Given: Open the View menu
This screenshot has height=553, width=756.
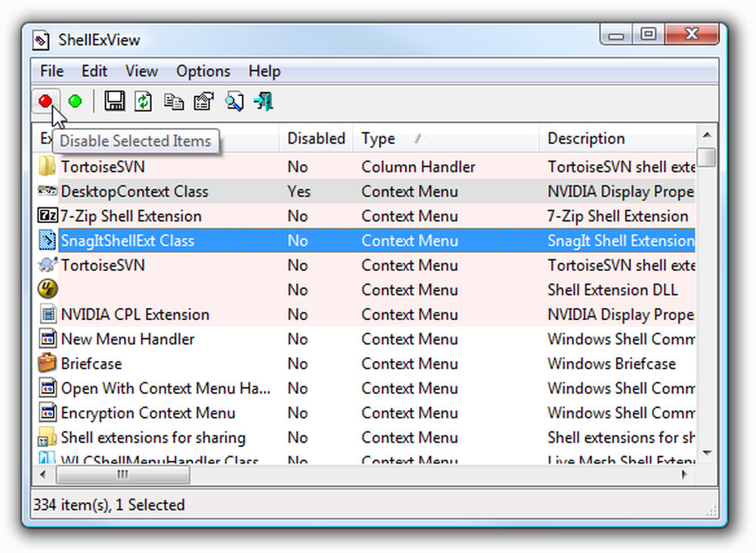Looking at the screenshot, I should (141, 71).
